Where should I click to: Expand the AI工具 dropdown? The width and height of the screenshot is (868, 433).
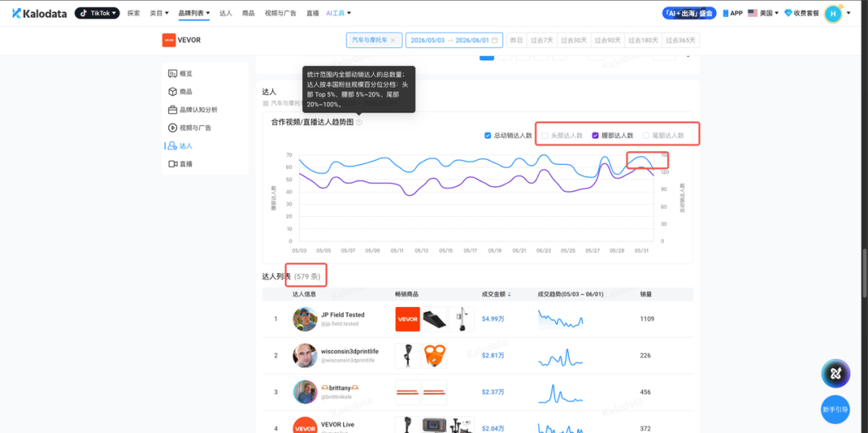[338, 13]
